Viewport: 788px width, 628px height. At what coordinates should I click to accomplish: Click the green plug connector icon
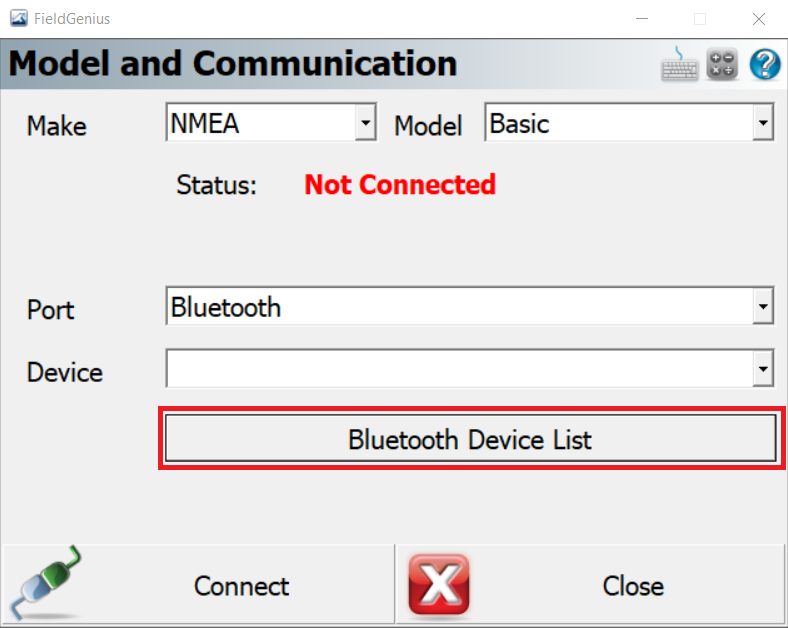[x=47, y=584]
